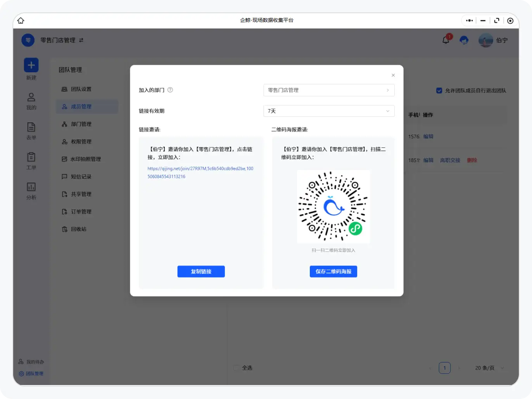Select 成员管理 in team menu
Image resolution: width=532 pixels, height=399 pixels.
[87, 107]
